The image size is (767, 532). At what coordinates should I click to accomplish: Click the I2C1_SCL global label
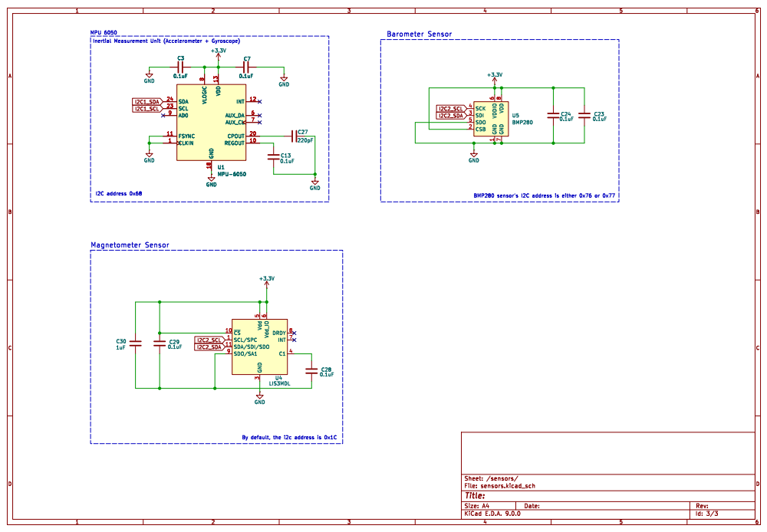click(x=146, y=109)
